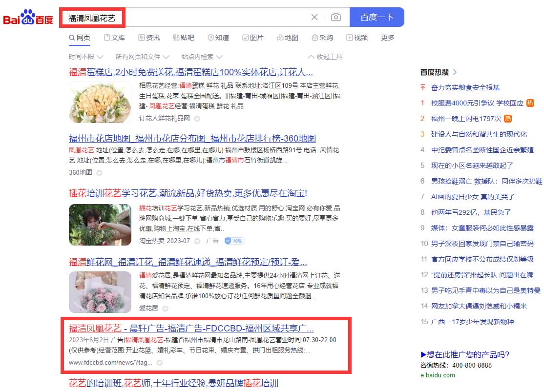544x392 pixels.
Task: Expand the 站点内检索 dropdown
Action: click(202, 57)
